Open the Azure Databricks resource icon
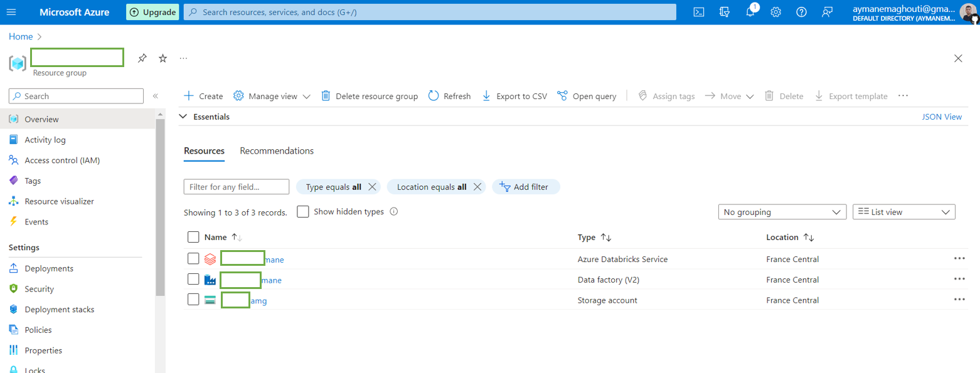Screen dimensions: 980x373 (x=210, y=259)
